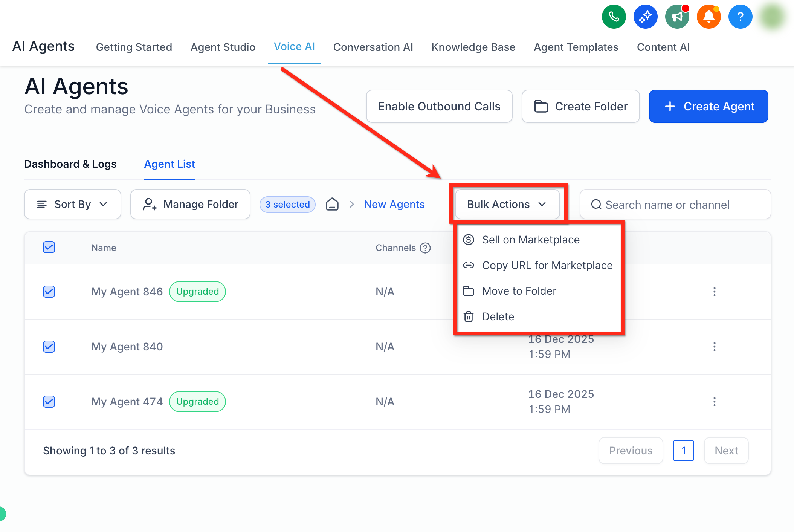Click the dollar icon beside Sell on Marketplace

(x=468, y=240)
